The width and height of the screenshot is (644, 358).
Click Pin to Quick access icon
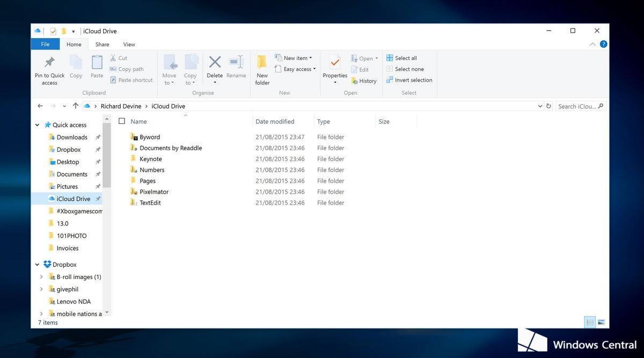49,63
